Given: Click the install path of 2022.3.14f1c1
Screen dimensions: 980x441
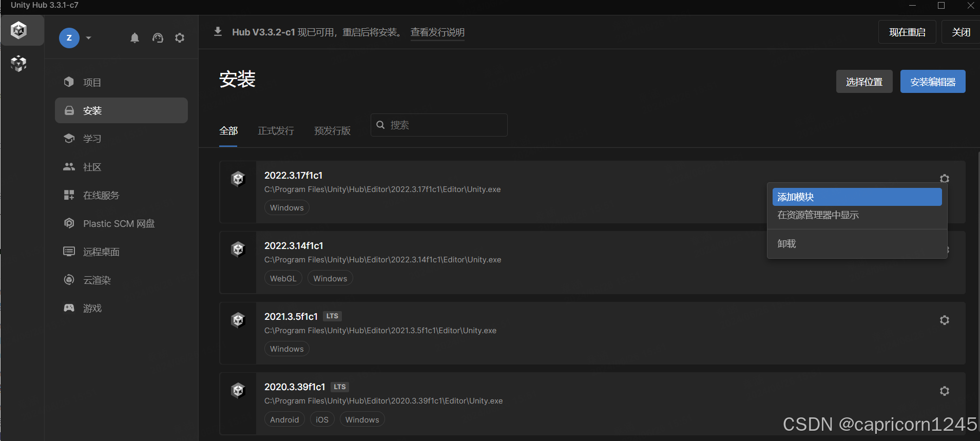Looking at the screenshot, I should coord(382,260).
